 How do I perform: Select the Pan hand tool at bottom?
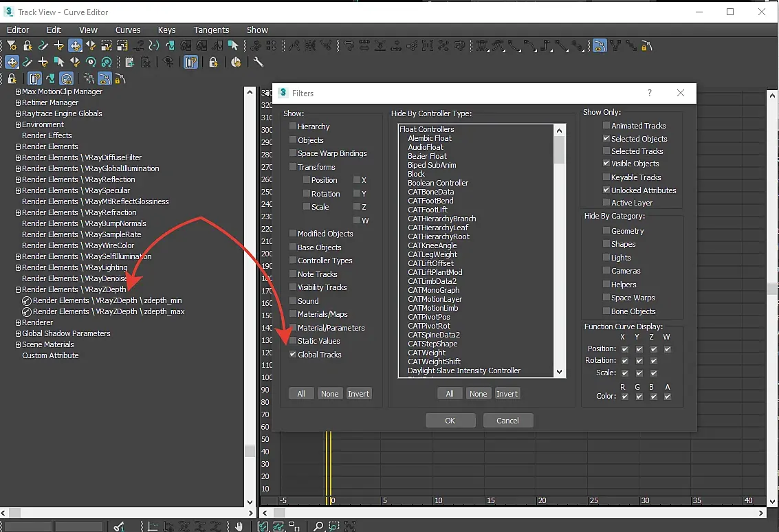click(239, 527)
